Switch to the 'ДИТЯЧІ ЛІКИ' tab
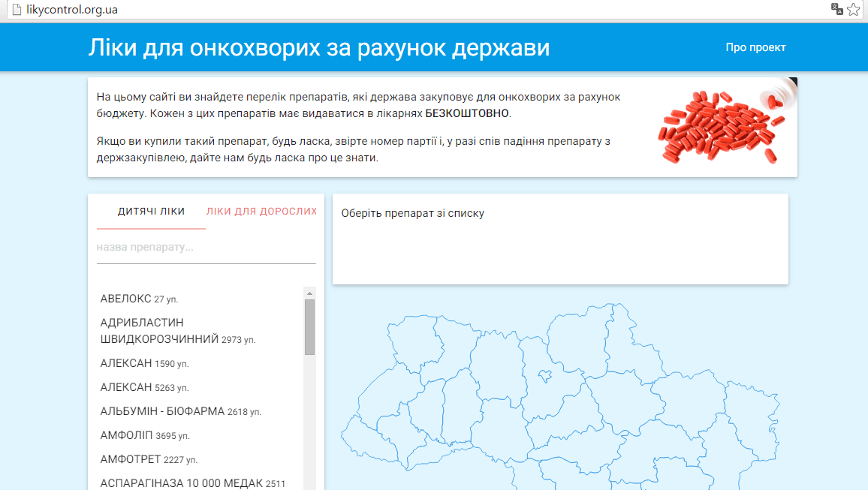868x490 pixels. click(151, 212)
